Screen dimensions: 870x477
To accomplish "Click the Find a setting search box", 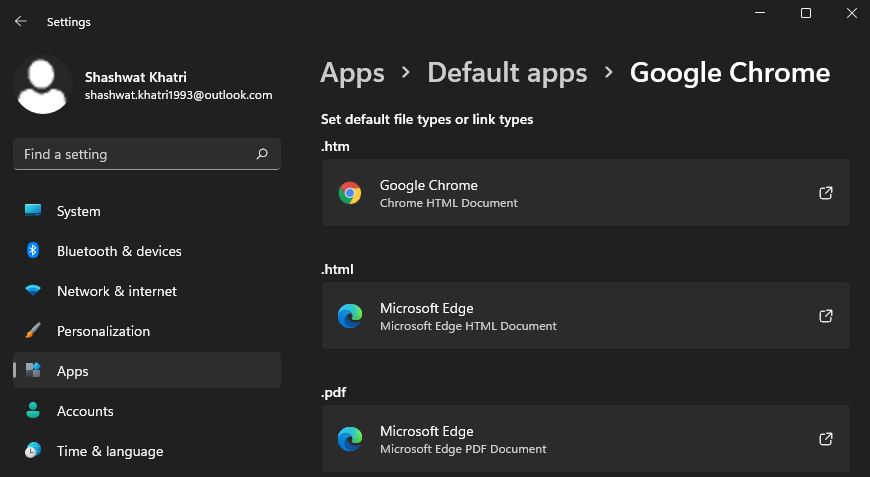I will [135, 154].
